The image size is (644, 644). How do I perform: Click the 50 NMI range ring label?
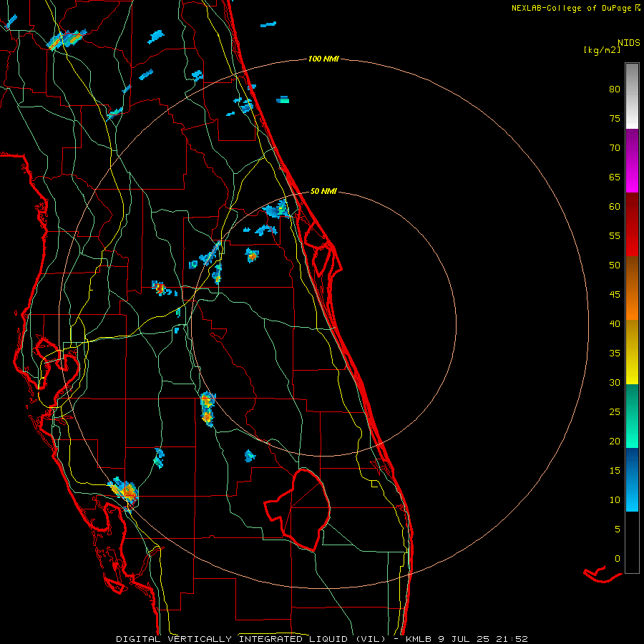(x=323, y=191)
